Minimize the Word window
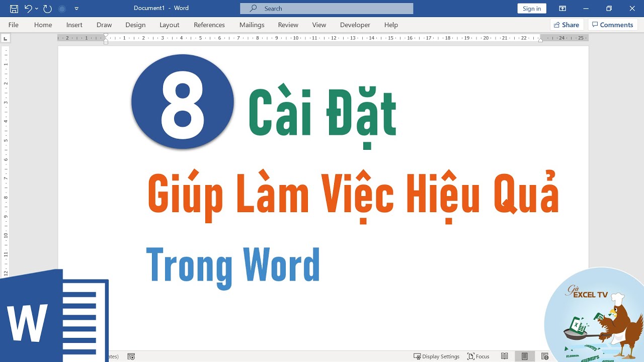644x362 pixels. [x=586, y=9]
